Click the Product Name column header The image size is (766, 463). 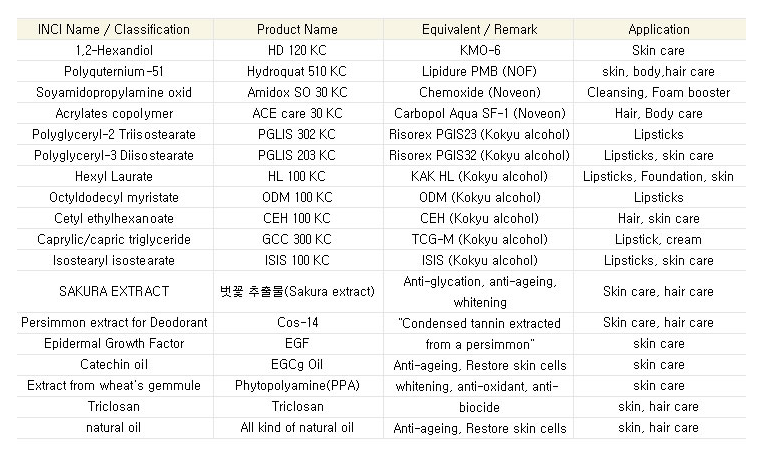pos(297,29)
